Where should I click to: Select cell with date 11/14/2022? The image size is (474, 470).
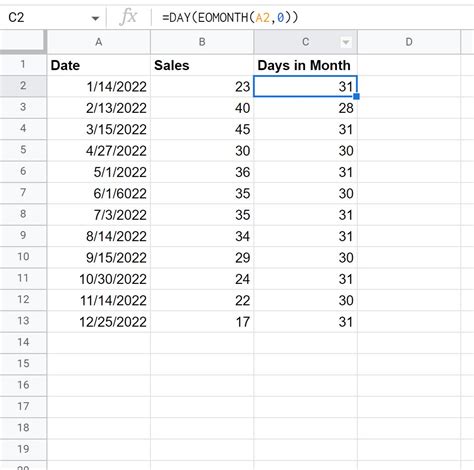[99, 300]
